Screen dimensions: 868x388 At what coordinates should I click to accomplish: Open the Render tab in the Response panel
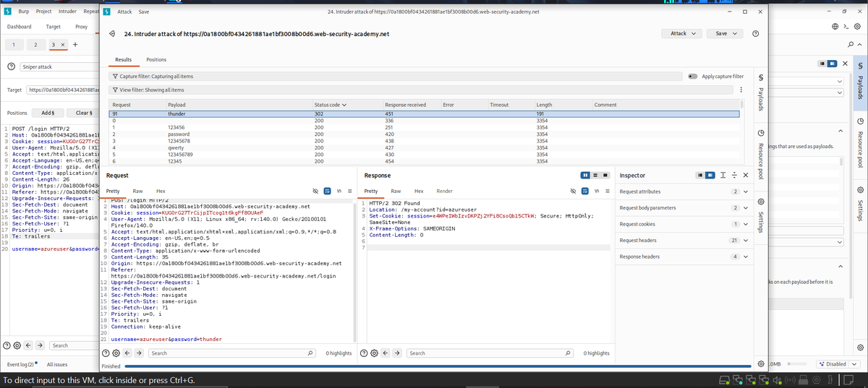pyautogui.click(x=445, y=191)
